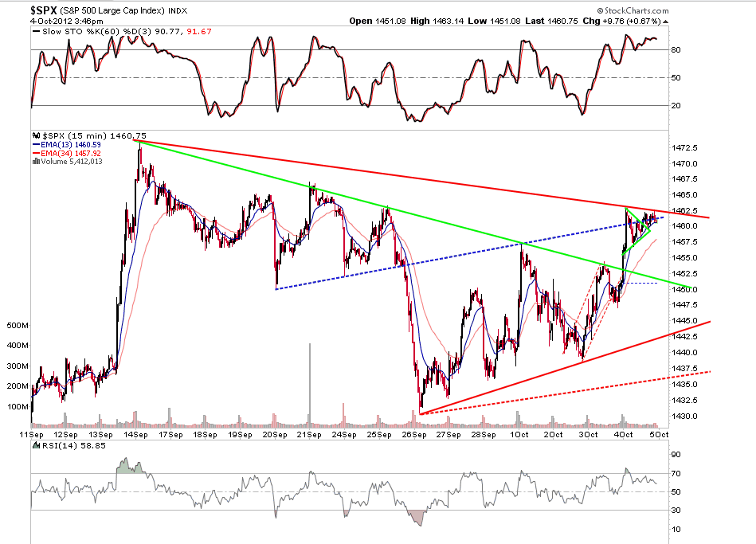Screen dimensions: 756x544
Task: Click the small green triangle pattern near 4Oct
Action: click(637, 231)
